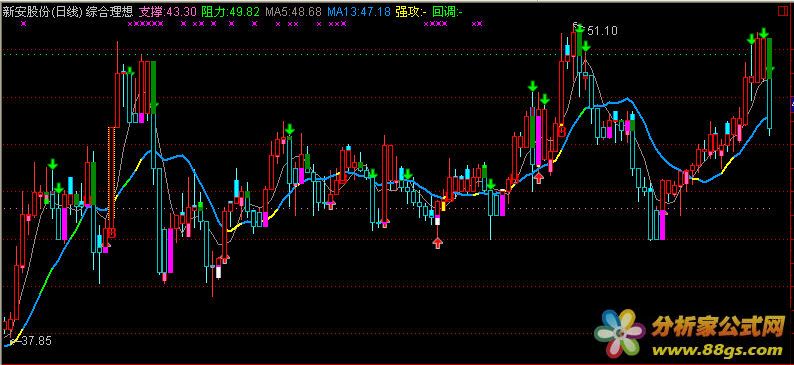Click the 51.10 highest price label

pyautogui.click(x=603, y=31)
